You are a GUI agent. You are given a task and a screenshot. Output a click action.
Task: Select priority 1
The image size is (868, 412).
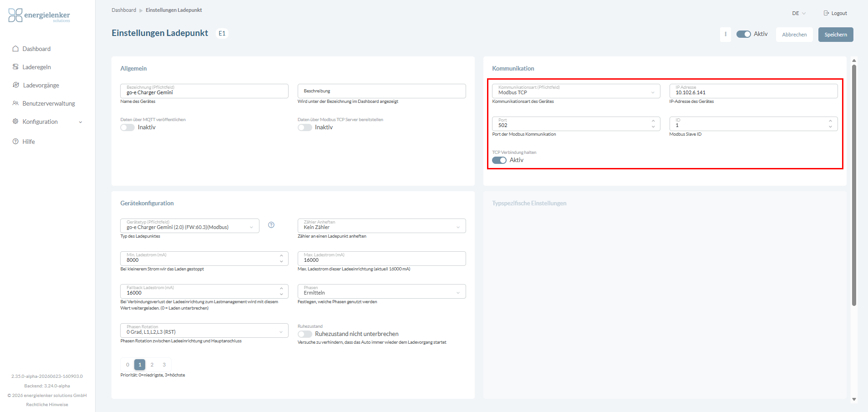tap(140, 365)
